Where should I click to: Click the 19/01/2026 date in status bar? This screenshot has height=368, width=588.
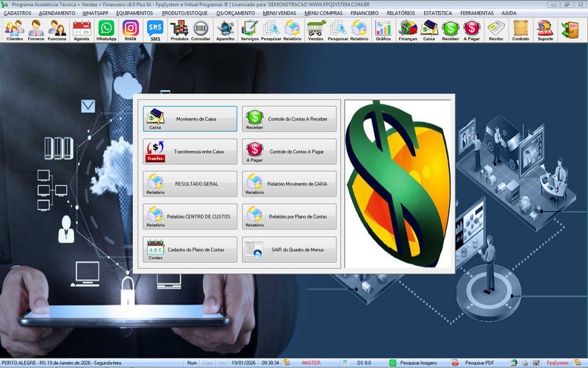coord(243,363)
